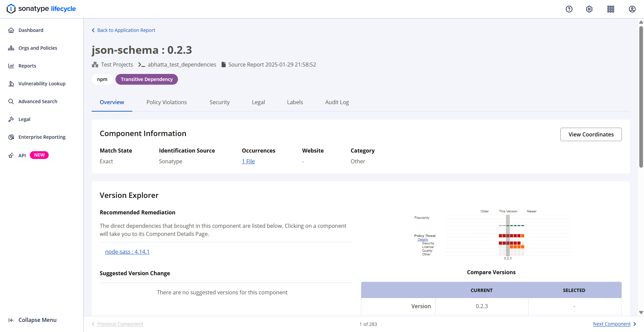Click the npm format badge

point(102,79)
